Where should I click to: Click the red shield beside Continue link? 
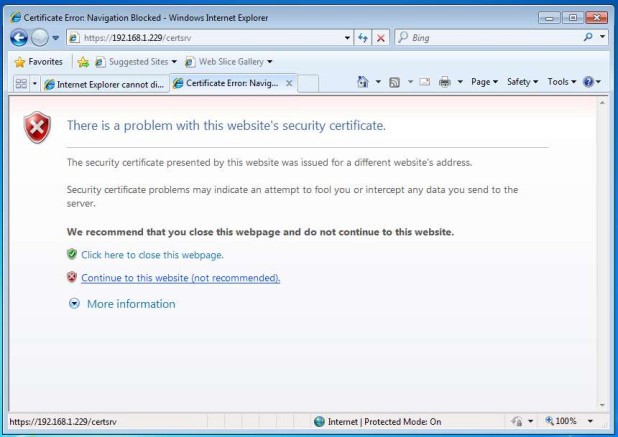coord(72,277)
